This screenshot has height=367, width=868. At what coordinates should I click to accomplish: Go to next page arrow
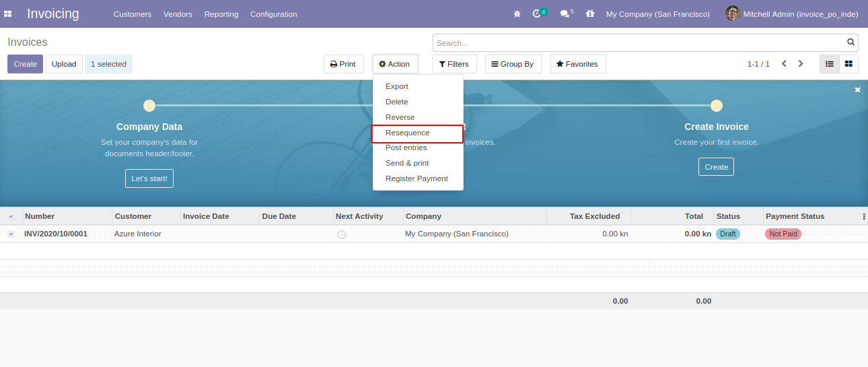pyautogui.click(x=801, y=64)
